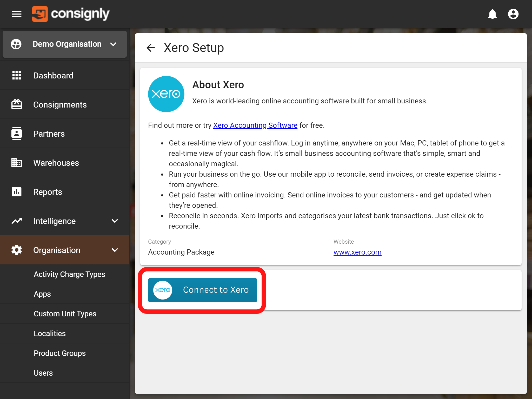The width and height of the screenshot is (532, 399).
Task: Click the Intelligence trend icon
Action: pos(17,221)
